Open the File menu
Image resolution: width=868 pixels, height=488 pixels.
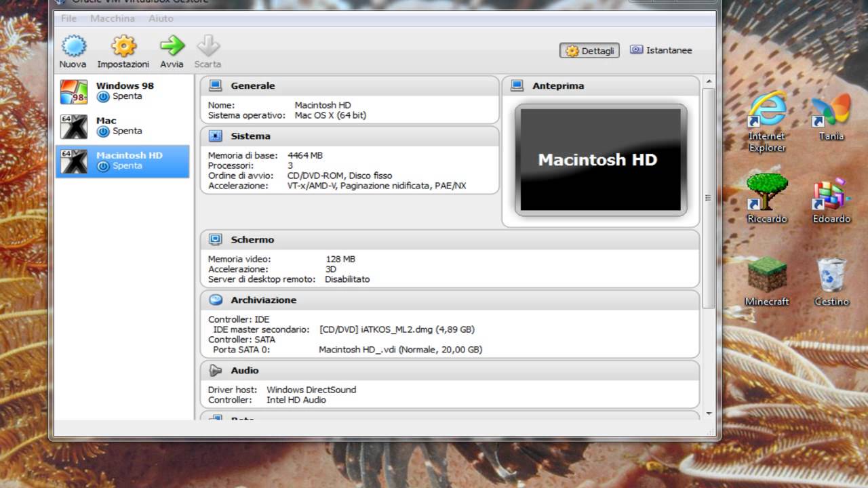[x=68, y=18]
